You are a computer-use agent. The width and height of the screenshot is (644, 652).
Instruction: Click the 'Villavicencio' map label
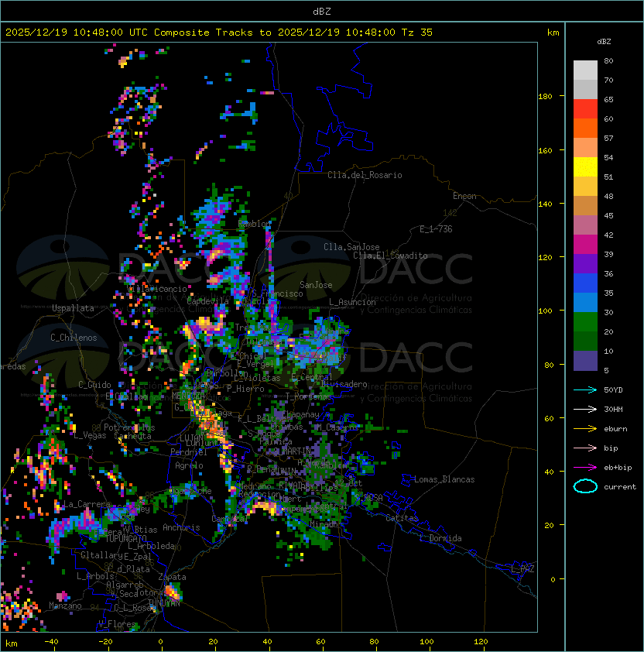click(157, 289)
